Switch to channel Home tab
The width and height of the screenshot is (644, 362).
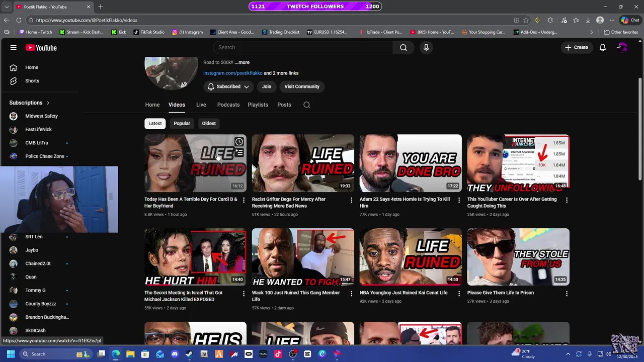pyautogui.click(x=152, y=105)
